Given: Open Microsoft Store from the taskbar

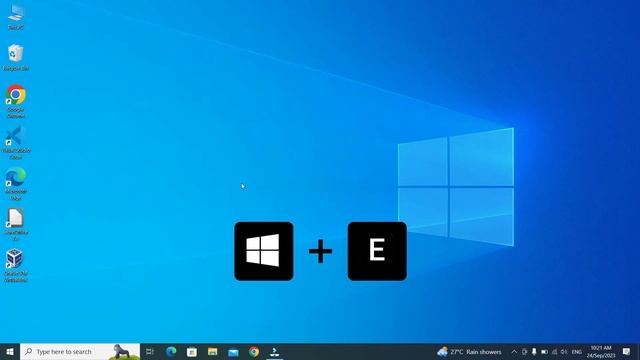Looking at the screenshot, I should click(x=192, y=351).
